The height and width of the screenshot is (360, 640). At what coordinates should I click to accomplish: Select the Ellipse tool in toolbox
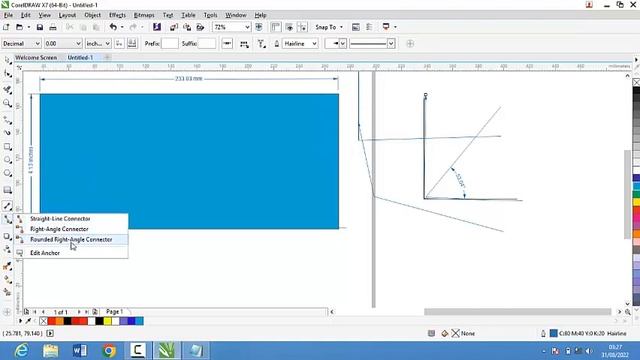[7, 160]
